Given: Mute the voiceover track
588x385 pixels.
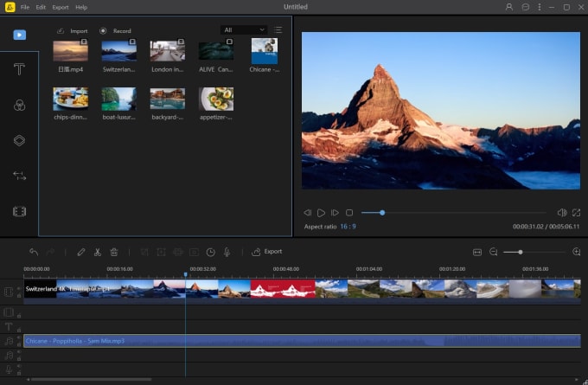Looking at the screenshot, I should 19,366.
